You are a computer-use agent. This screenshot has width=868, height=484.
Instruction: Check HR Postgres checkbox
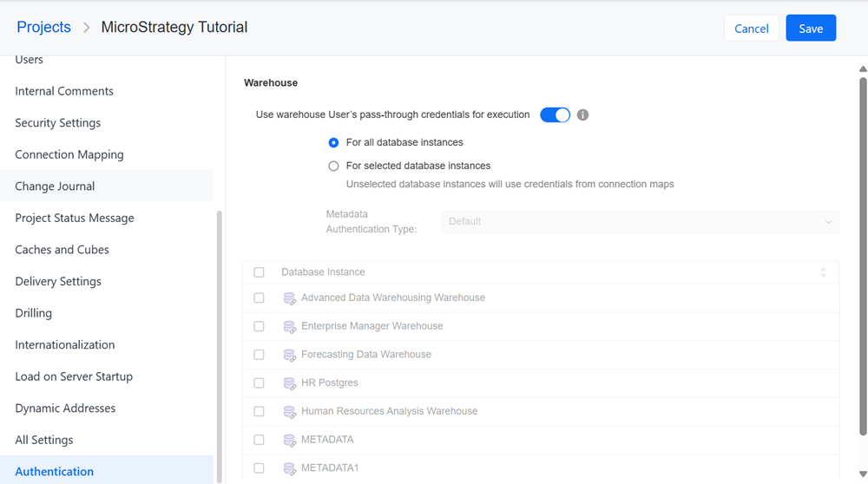pos(259,383)
